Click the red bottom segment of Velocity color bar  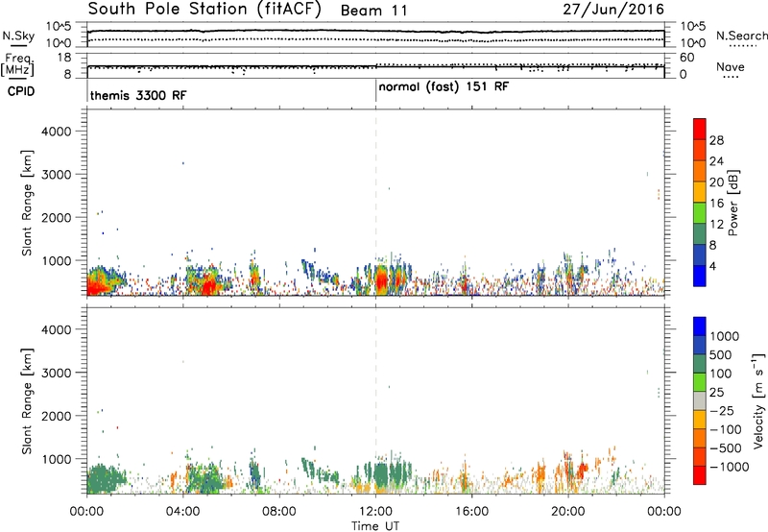click(700, 475)
